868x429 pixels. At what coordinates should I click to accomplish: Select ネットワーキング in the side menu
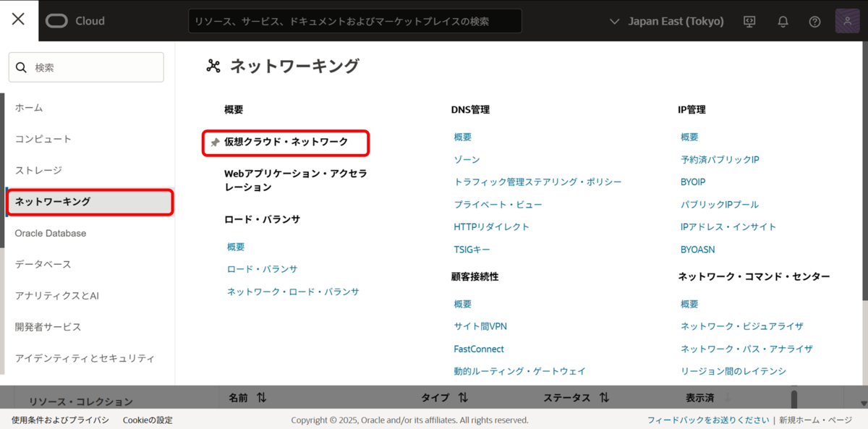(89, 202)
